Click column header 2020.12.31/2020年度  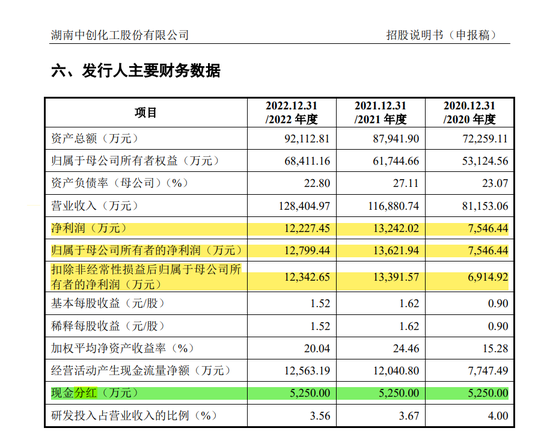coord(469,113)
